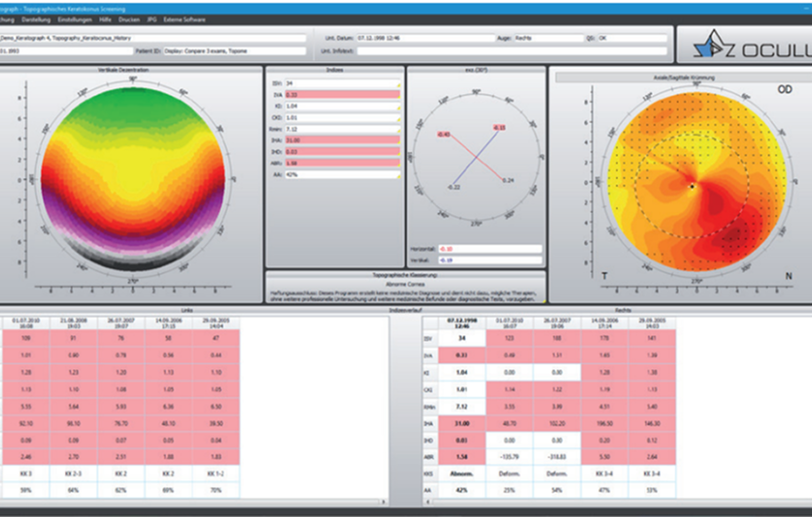Open the Einstellungen menu
This screenshot has width=812, height=517.
click(75, 19)
